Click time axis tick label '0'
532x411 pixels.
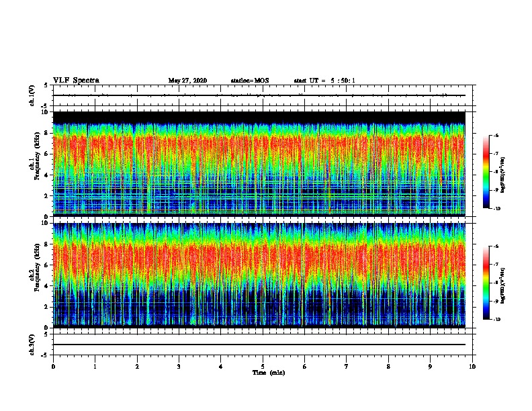coord(53,366)
